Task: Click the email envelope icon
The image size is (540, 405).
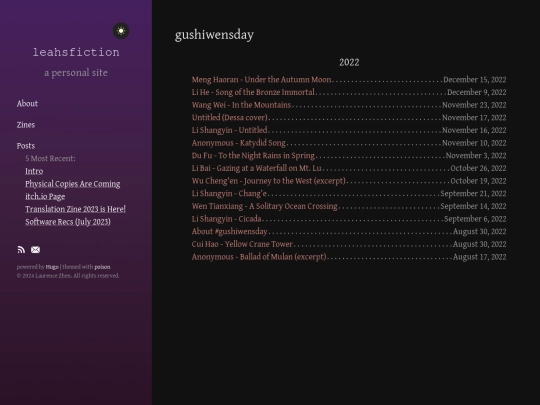Action: point(35,250)
